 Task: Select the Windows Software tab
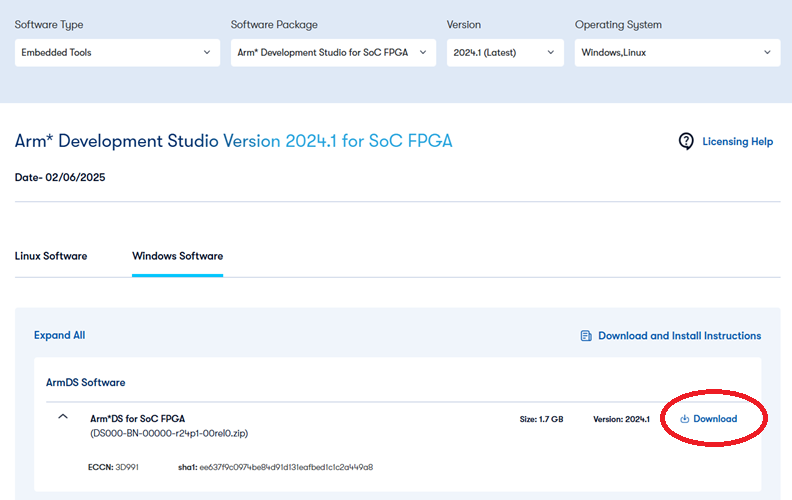[x=177, y=256]
